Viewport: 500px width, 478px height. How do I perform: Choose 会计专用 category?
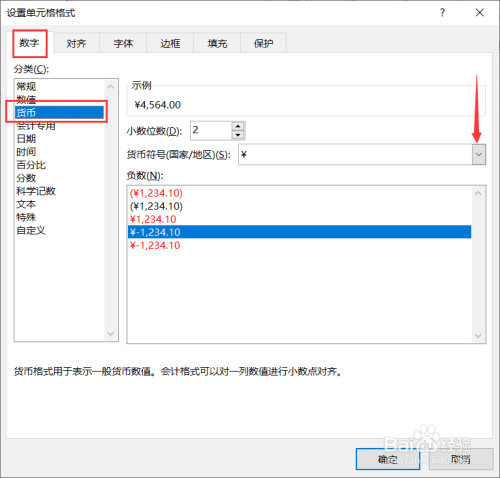[60, 126]
